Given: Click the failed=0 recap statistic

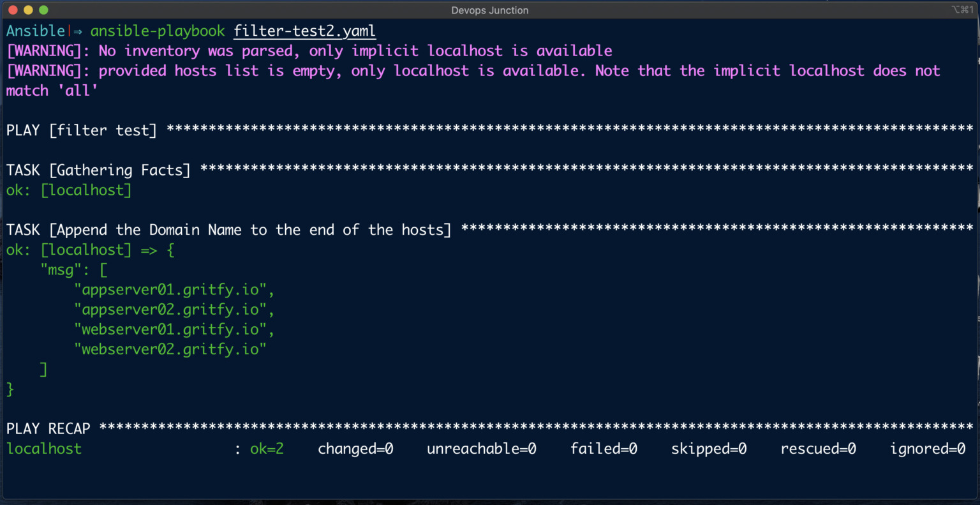Looking at the screenshot, I should point(603,448).
